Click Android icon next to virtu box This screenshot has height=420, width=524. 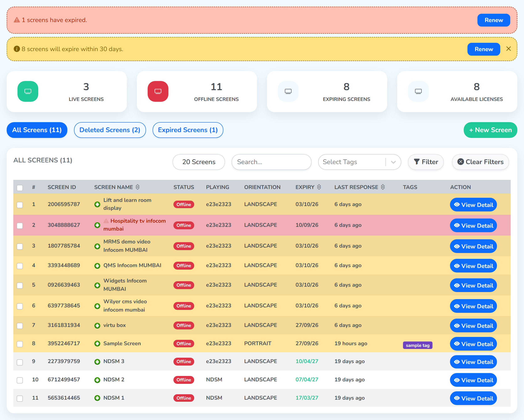coord(97,325)
